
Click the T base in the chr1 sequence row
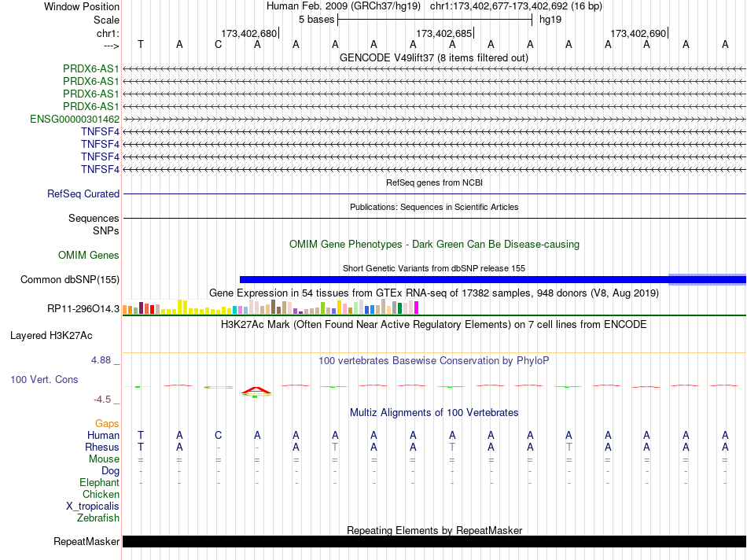click(141, 44)
